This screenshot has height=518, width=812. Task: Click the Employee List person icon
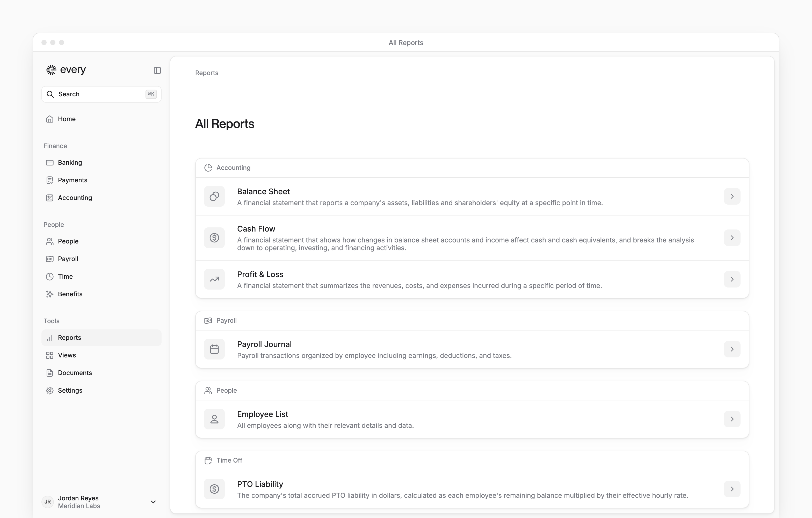(214, 419)
